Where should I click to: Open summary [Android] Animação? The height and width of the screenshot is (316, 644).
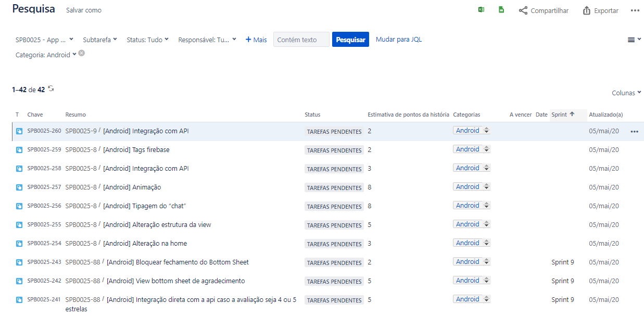click(x=132, y=187)
